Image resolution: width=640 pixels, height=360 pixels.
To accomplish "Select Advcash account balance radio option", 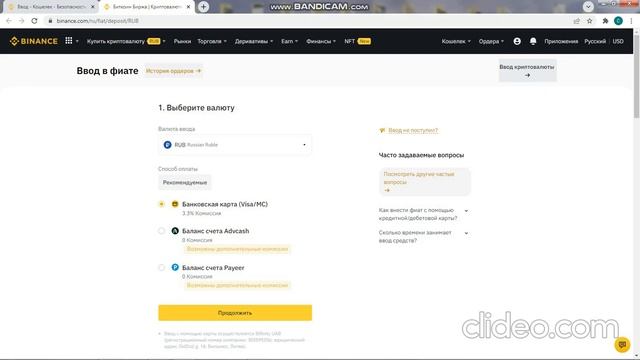I will (x=162, y=231).
